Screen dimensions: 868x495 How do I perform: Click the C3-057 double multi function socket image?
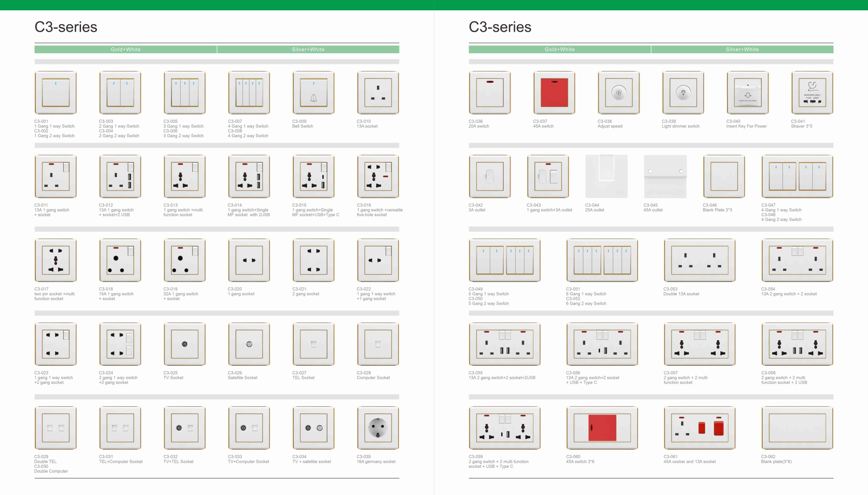[700, 344]
